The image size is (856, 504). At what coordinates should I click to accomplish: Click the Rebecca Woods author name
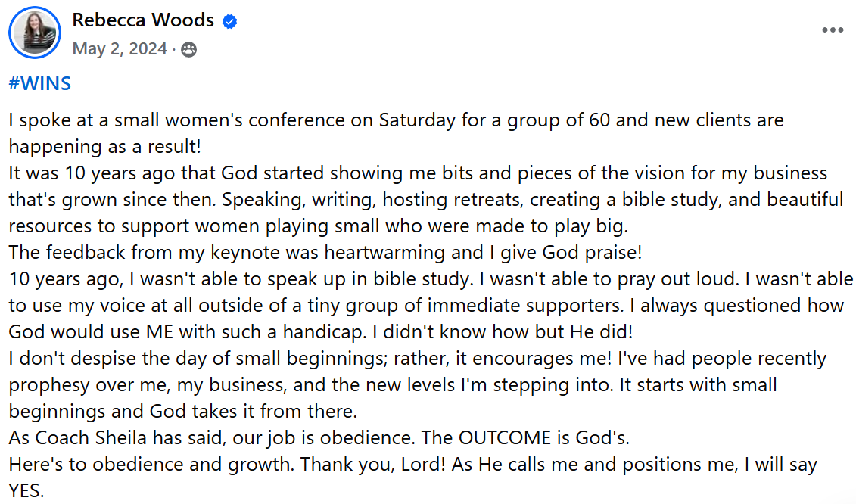143,20
